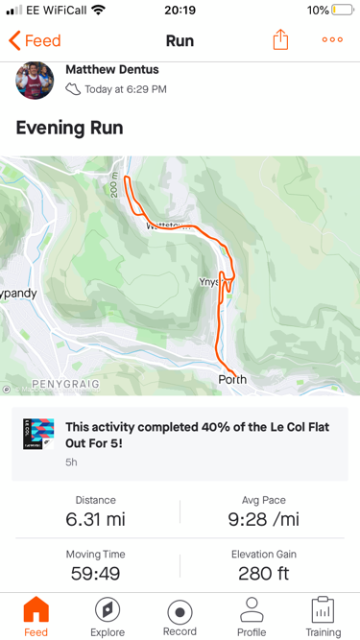The height and width of the screenshot is (640, 360).
Task: Tap the map info icon in the corner
Action: pos(6,389)
